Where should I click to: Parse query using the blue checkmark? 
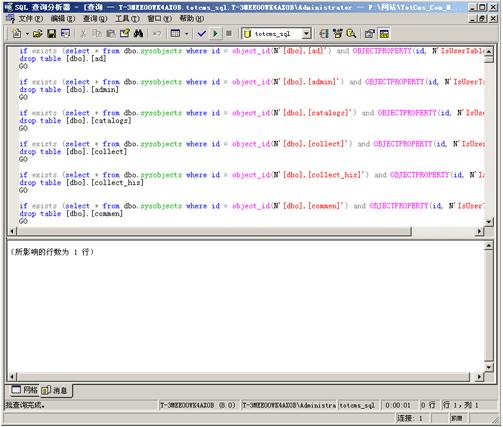click(201, 34)
